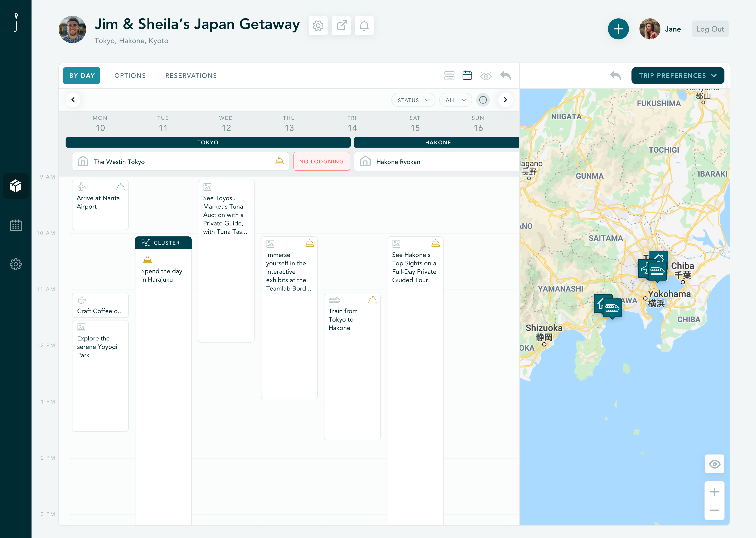This screenshot has height=538, width=756.
Task: Select the calendar view icon in toolbar
Action: tap(467, 76)
